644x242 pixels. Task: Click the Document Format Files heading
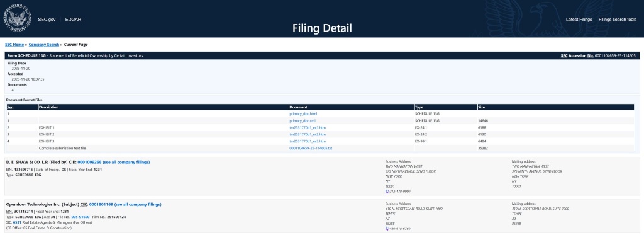coord(25,100)
